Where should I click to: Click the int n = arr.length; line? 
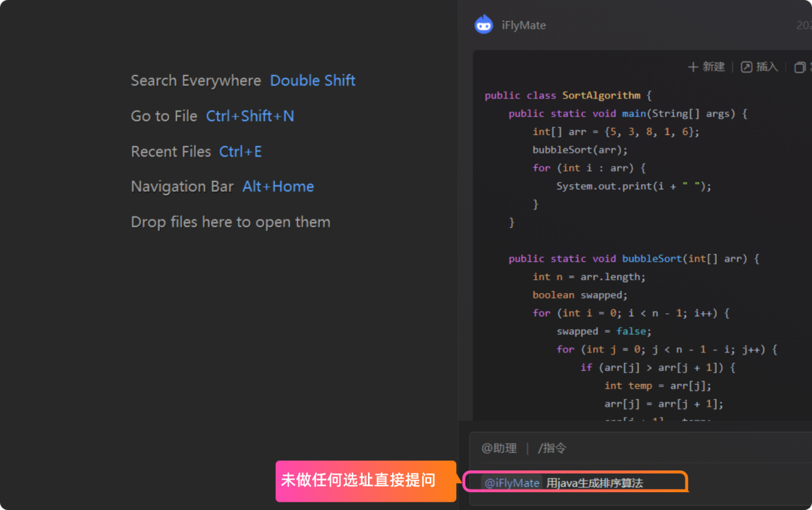point(589,276)
